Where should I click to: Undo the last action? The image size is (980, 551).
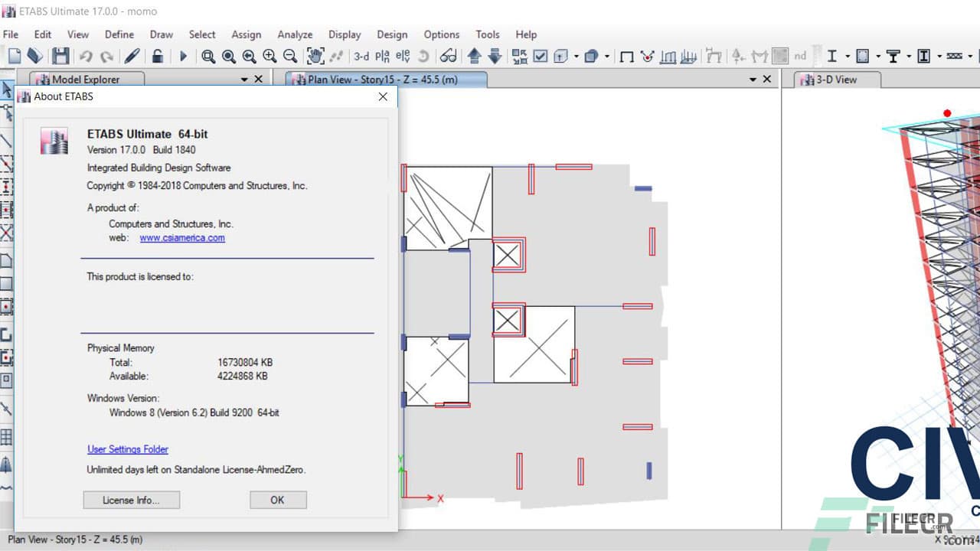(x=86, y=55)
